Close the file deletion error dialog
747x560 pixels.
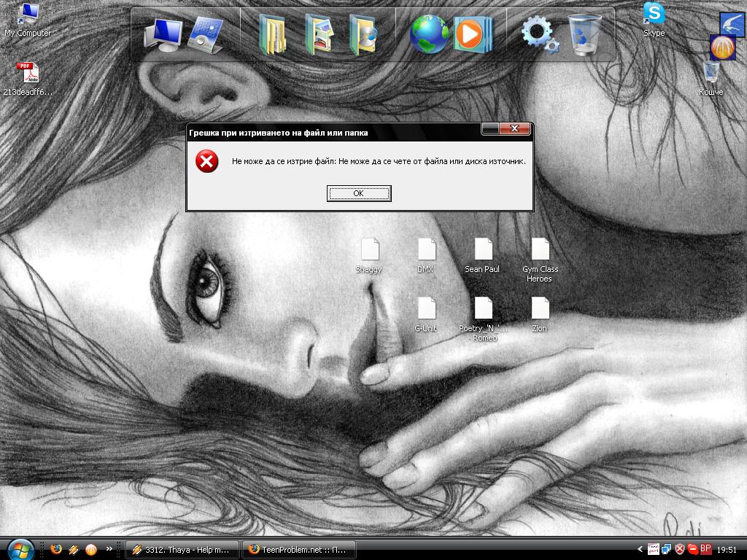coord(514,128)
